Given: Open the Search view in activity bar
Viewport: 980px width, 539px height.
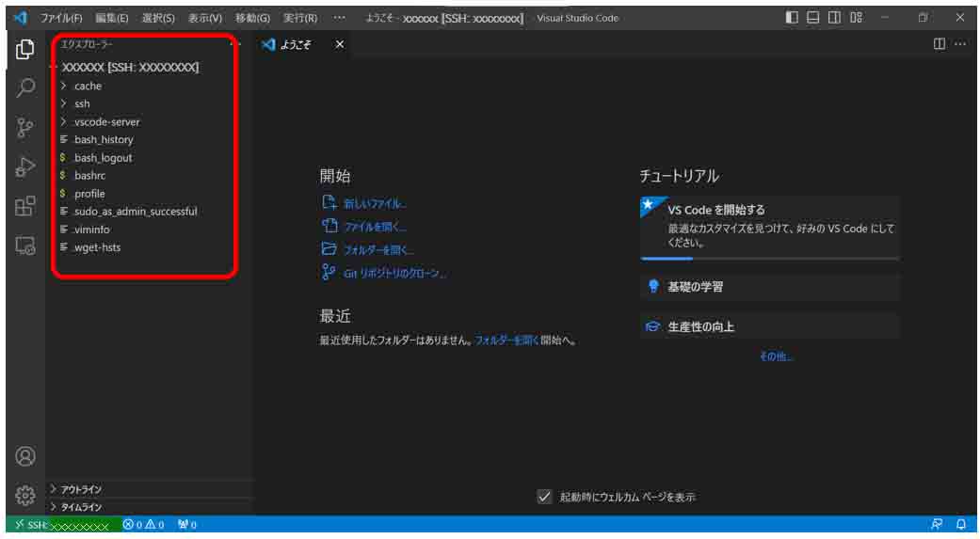Looking at the screenshot, I should click(x=25, y=87).
